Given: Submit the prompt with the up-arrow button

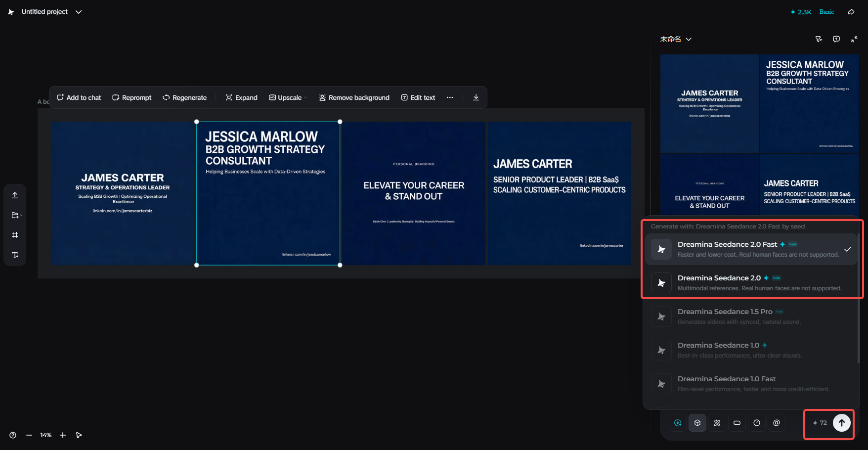Looking at the screenshot, I should tap(842, 423).
